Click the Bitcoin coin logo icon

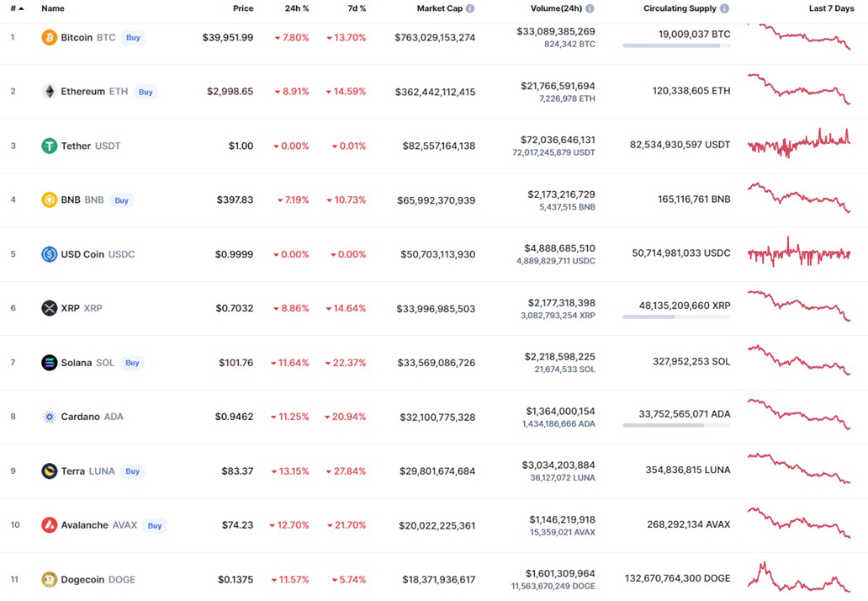pos(50,38)
